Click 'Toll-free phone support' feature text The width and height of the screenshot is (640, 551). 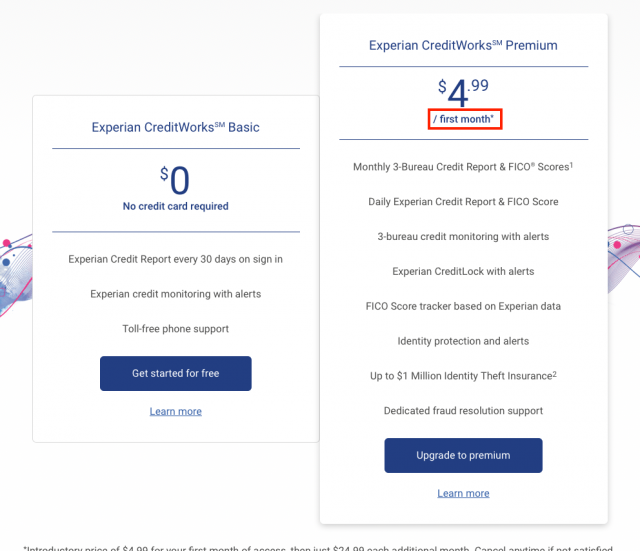175,329
